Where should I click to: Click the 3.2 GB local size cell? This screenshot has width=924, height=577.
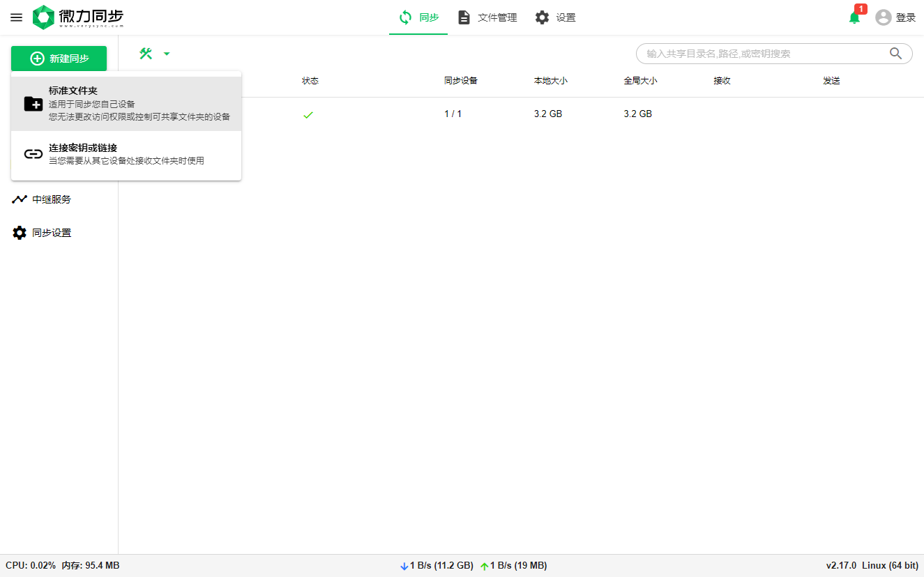pos(548,114)
